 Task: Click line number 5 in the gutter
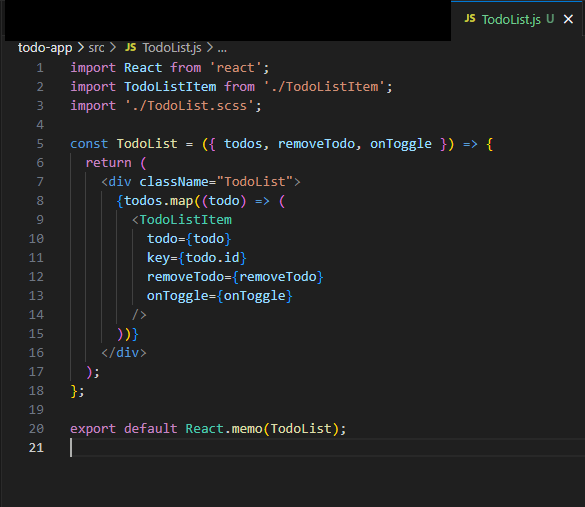point(40,144)
